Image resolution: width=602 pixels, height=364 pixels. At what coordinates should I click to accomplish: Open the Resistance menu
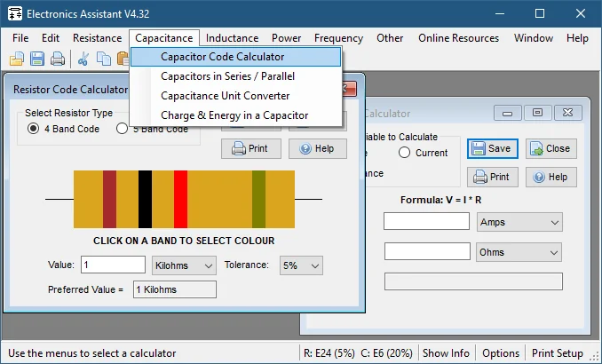point(98,38)
